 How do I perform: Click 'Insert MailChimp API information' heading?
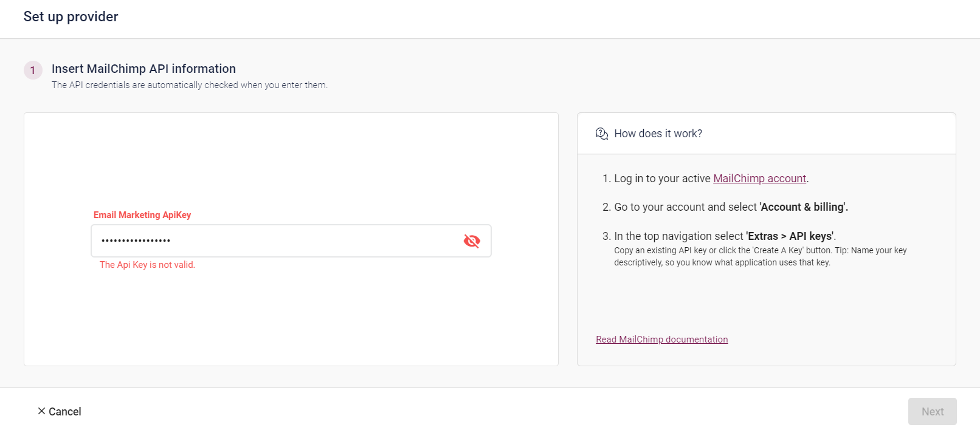143,69
